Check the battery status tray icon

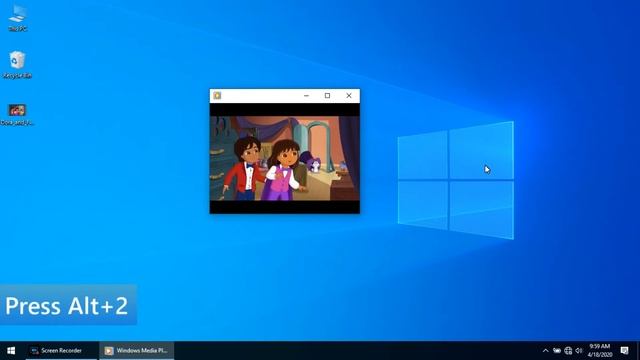557,351
